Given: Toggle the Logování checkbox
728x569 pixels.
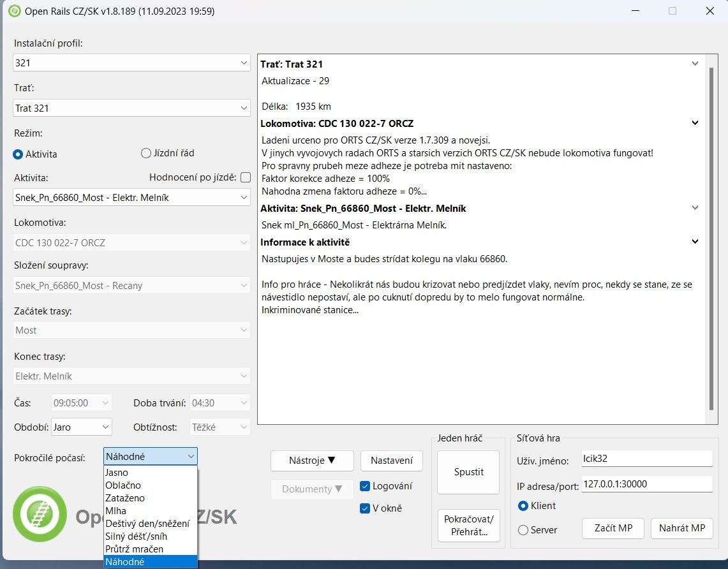Looking at the screenshot, I should click(365, 486).
